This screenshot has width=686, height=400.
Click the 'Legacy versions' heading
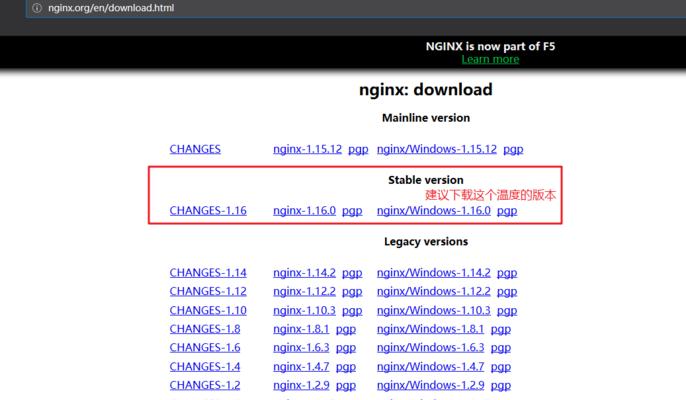(x=426, y=242)
